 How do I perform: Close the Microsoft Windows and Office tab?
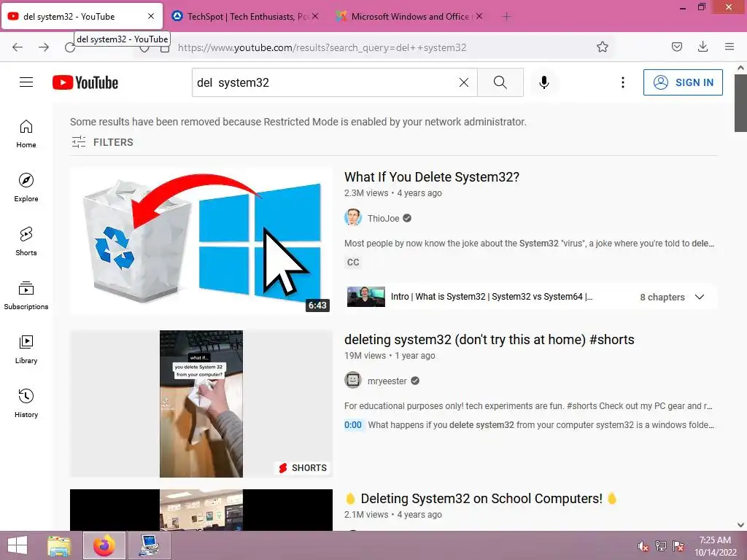tap(479, 16)
